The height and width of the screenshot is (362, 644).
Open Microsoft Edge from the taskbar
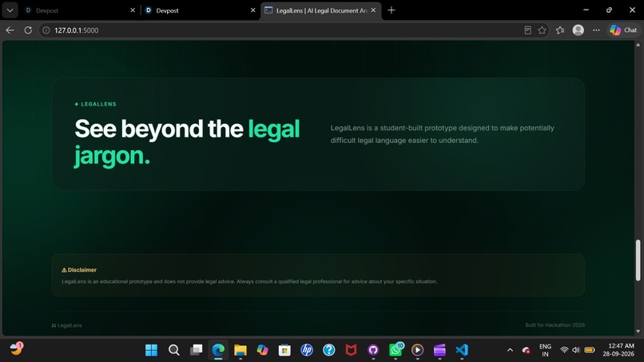click(x=218, y=350)
